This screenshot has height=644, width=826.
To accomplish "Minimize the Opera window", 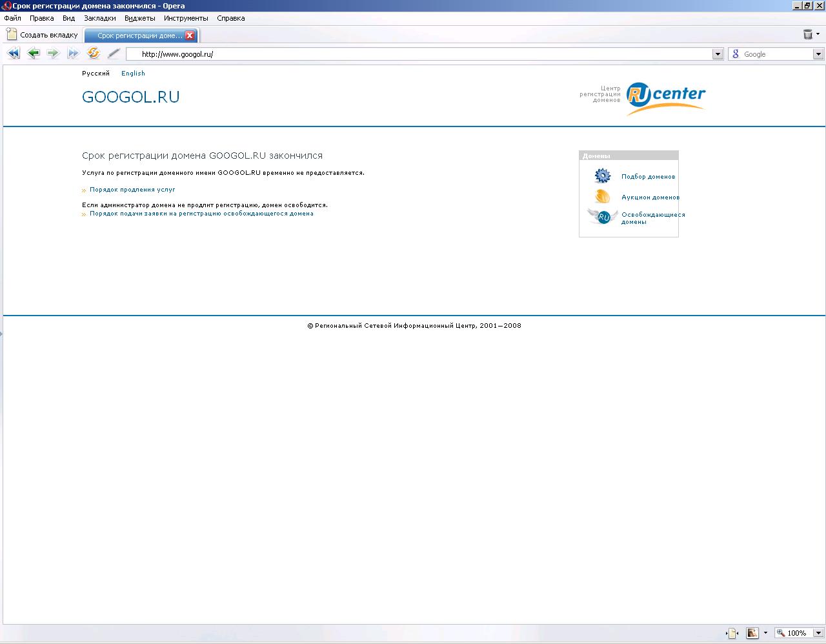I will [x=797, y=6].
